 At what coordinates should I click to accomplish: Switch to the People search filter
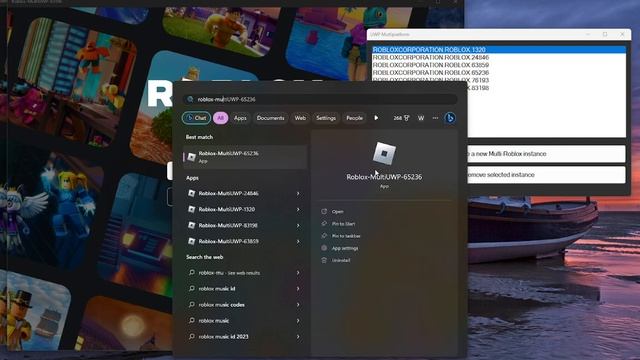point(354,118)
